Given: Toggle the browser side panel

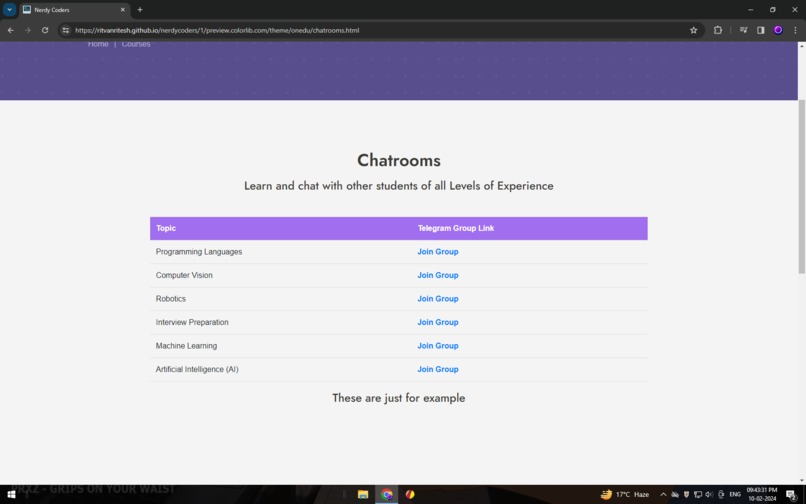Looking at the screenshot, I should point(761,30).
